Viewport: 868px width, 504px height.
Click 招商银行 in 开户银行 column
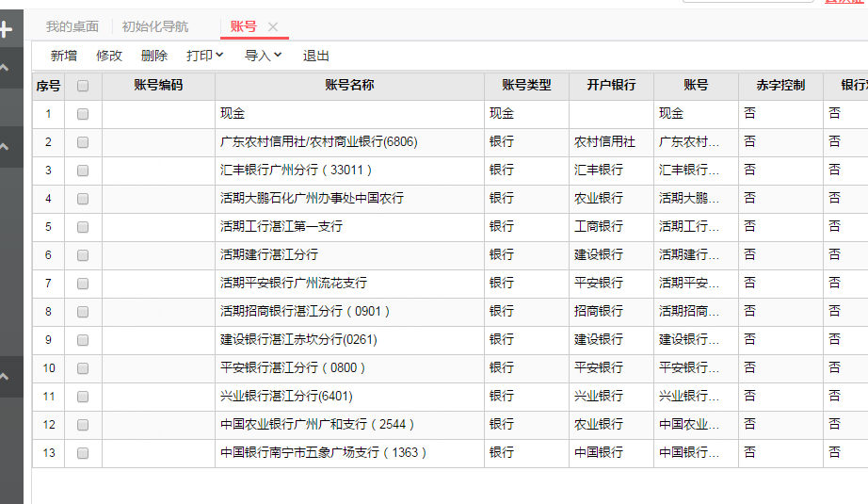tap(599, 311)
